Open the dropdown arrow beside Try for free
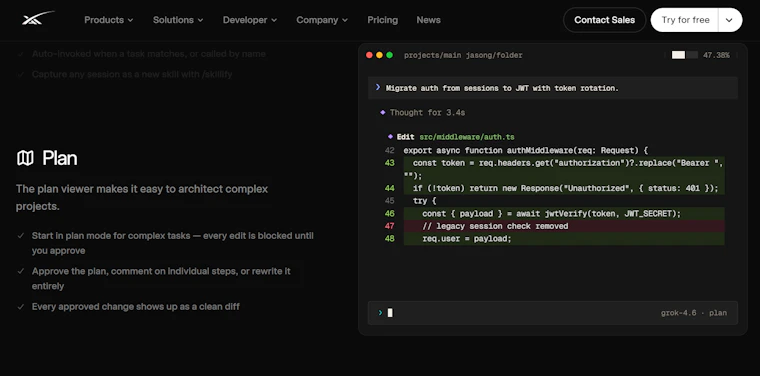Viewport: 760px width, 376px height. coord(730,20)
